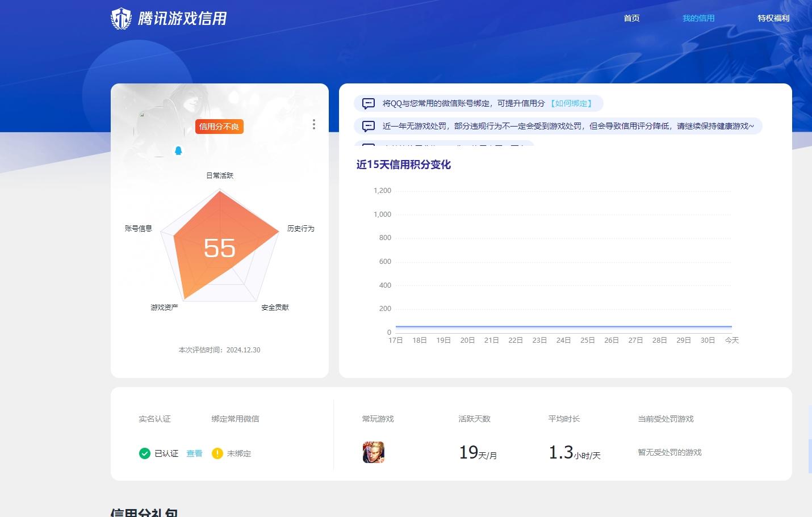Open three-dot more menu on credit card
The width and height of the screenshot is (812, 517).
[314, 124]
